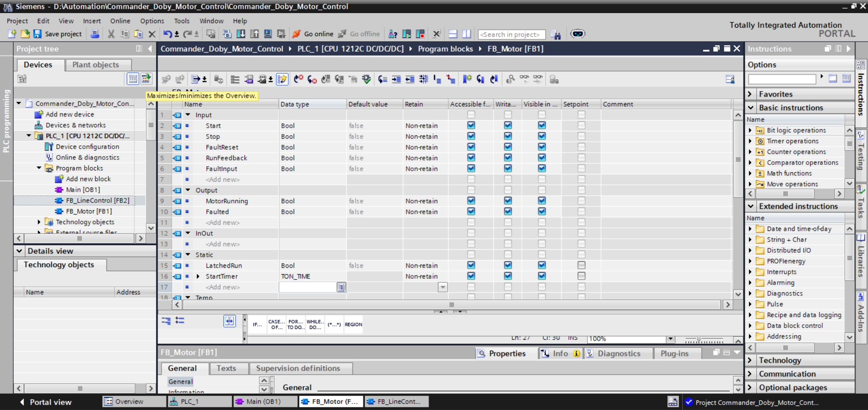Viewport: 868px width, 410px height.
Task: Uncheck Accessible for FaultInput
Action: pyautogui.click(x=471, y=169)
